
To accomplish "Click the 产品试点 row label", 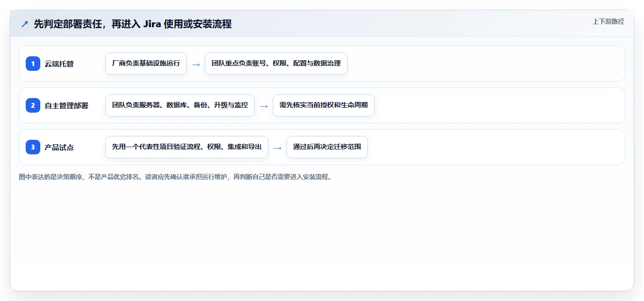I will click(x=59, y=147).
